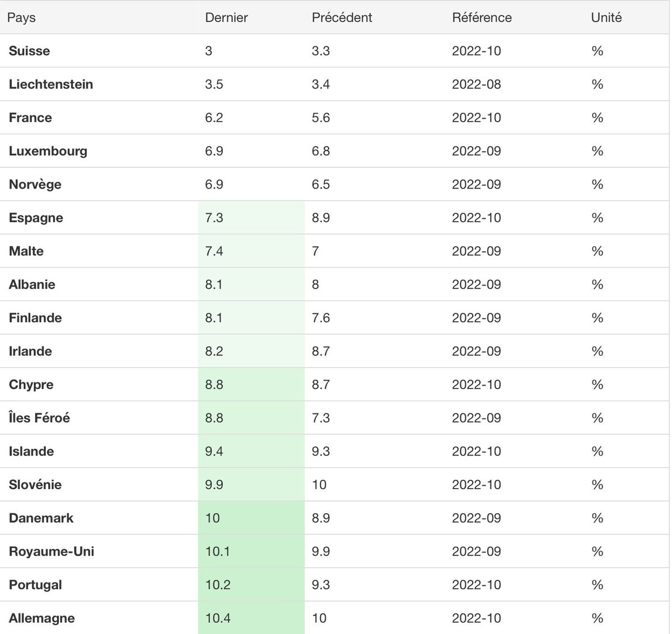Click the France row link

point(30,118)
